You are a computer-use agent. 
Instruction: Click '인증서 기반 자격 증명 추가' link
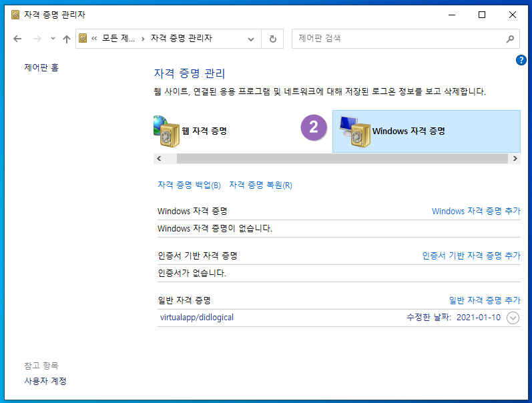pos(471,256)
